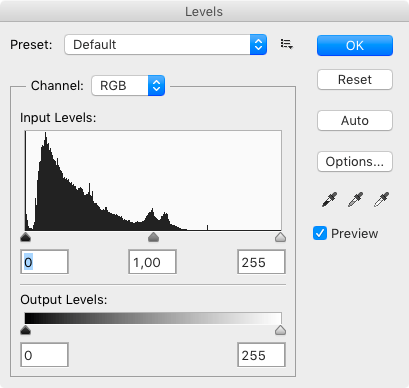The width and height of the screenshot is (409, 388).
Task: Click the Output Levels label
Action: (x=64, y=300)
